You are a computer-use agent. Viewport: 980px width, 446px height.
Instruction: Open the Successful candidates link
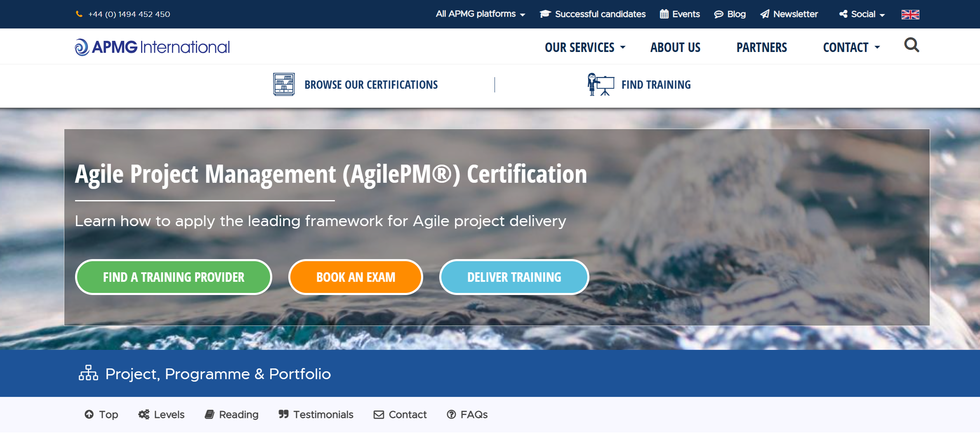600,14
